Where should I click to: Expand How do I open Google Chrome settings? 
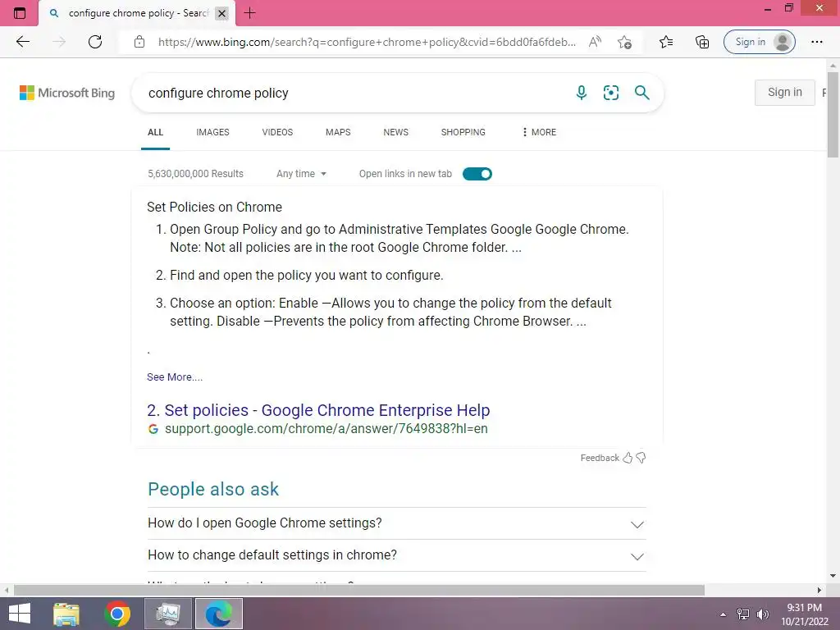(396, 523)
